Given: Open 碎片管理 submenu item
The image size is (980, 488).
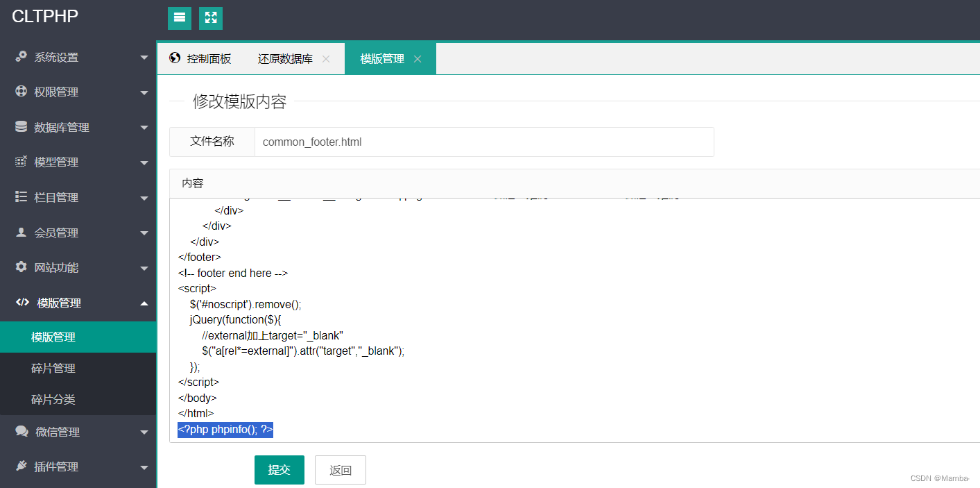Looking at the screenshot, I should (78, 368).
